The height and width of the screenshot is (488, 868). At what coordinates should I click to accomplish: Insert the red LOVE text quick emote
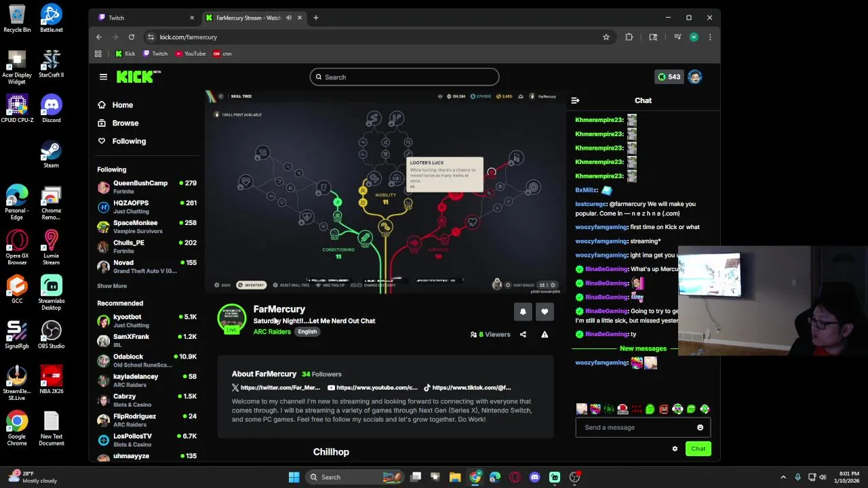tap(636, 409)
